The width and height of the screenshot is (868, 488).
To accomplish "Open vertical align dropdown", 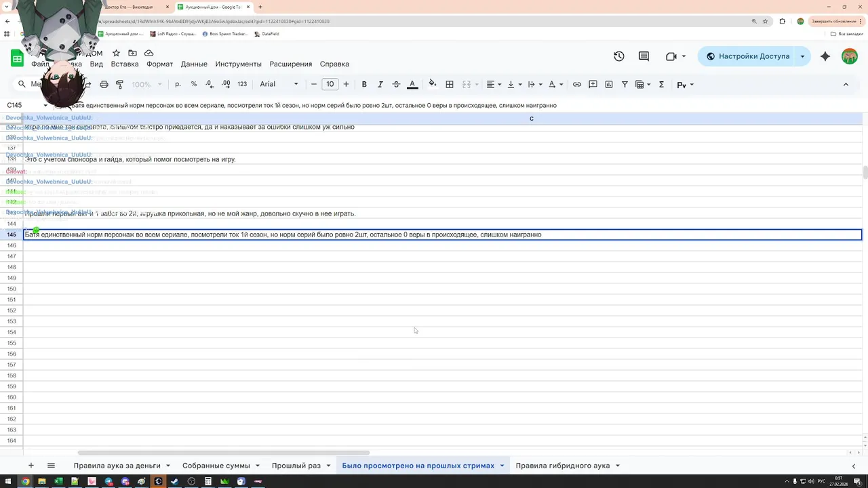I will point(514,84).
